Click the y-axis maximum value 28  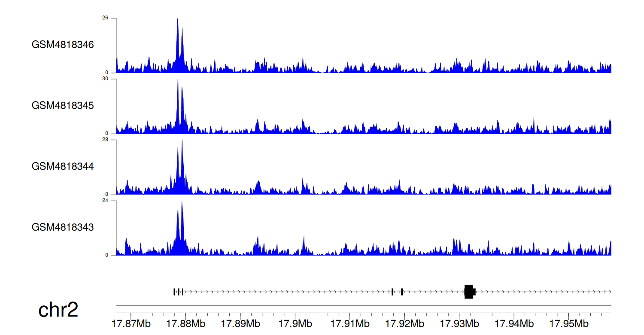(x=105, y=140)
